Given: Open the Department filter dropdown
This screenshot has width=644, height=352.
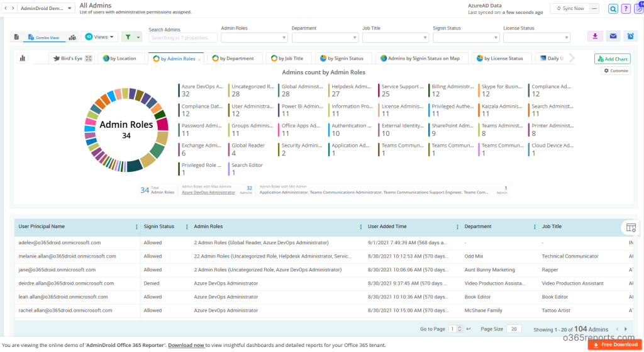Looking at the screenshot, I should coord(325,37).
